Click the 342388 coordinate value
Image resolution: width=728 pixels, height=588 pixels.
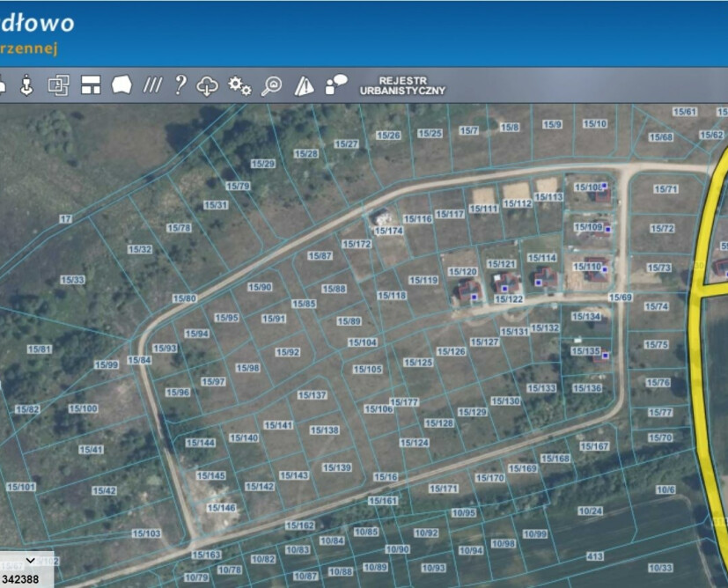coord(19,578)
